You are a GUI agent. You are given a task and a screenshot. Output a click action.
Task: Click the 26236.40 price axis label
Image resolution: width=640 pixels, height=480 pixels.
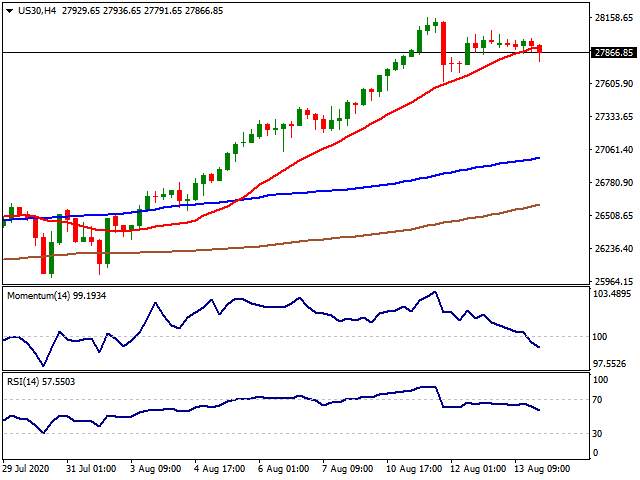614,249
